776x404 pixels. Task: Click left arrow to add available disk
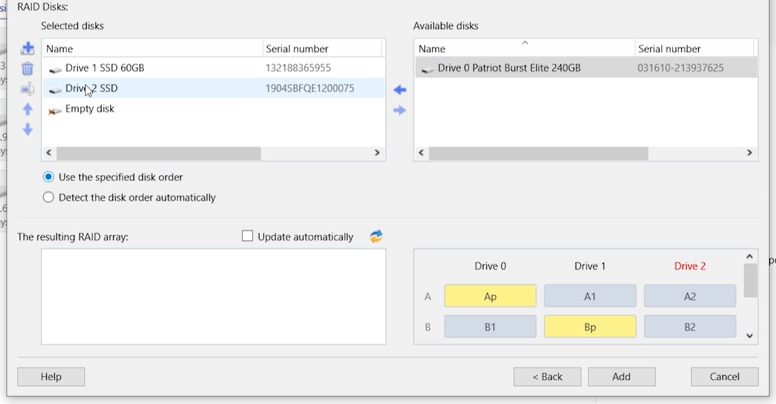pos(400,90)
